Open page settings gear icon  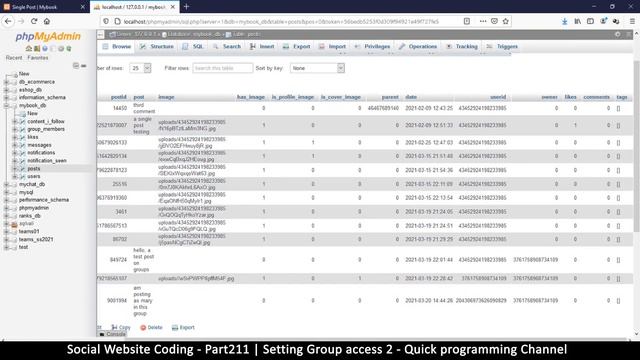pyautogui.click(x=618, y=35)
